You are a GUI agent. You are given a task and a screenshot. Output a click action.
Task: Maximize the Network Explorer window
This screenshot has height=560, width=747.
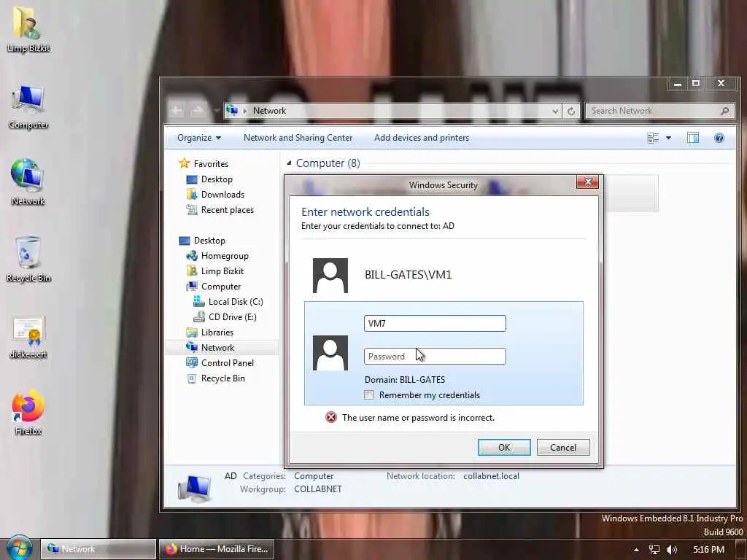[x=695, y=83]
